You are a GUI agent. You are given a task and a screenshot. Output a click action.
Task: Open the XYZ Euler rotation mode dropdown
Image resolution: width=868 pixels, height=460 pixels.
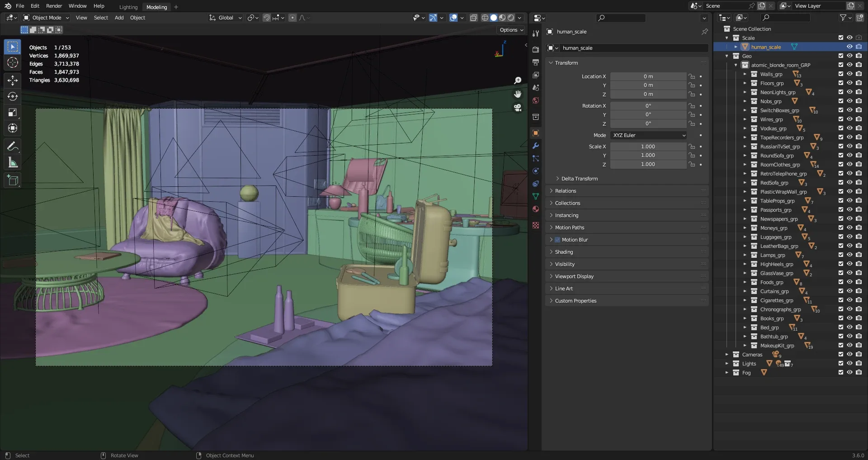click(x=648, y=135)
